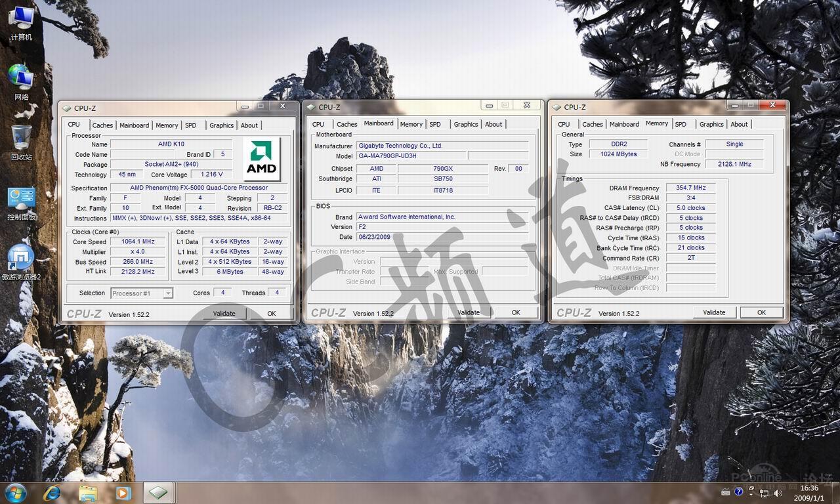Click the Core Voltage value 1.216 V
840x504 pixels.
tap(211, 175)
